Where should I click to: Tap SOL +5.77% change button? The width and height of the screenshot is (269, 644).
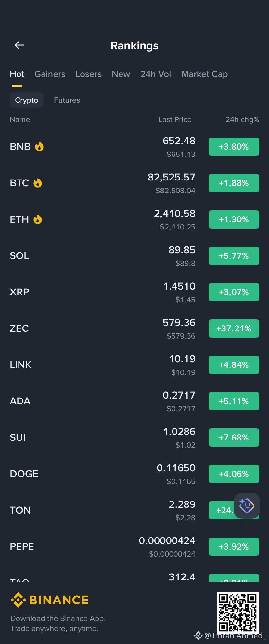pyautogui.click(x=234, y=256)
